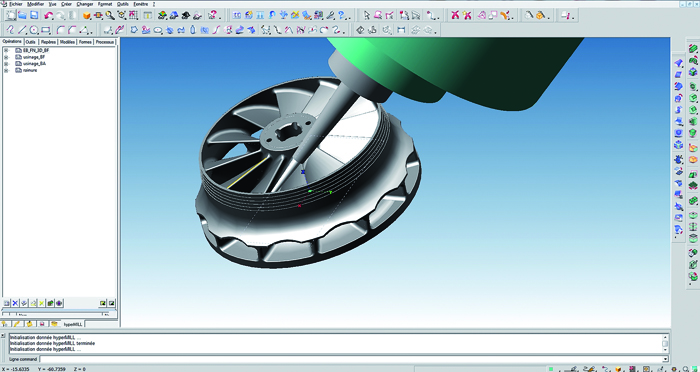Click the message log scrollbar up arrow

[x=666, y=337]
